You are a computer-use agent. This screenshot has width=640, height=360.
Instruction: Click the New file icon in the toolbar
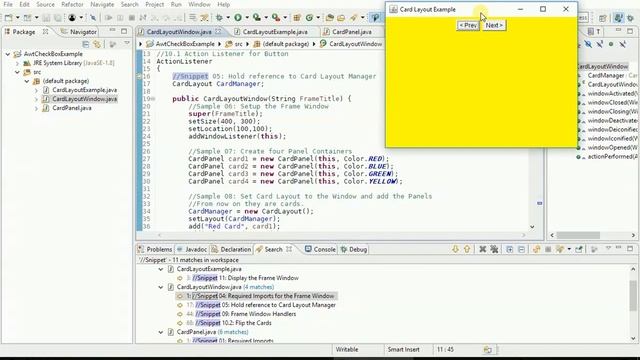[8, 18]
